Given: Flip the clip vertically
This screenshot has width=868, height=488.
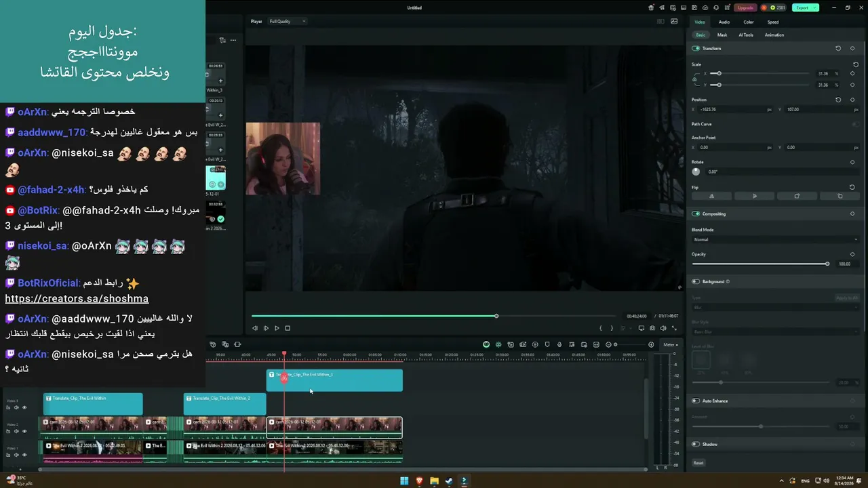Looking at the screenshot, I should click(x=754, y=196).
